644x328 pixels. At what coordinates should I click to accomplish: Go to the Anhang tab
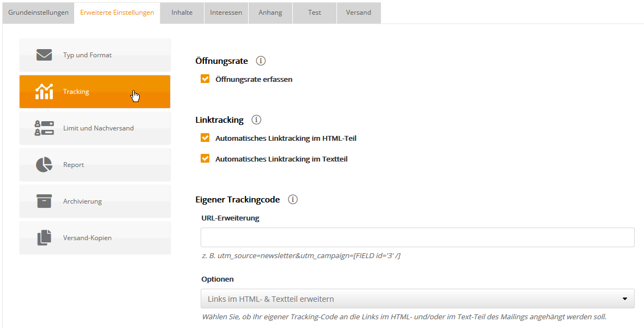(x=270, y=13)
